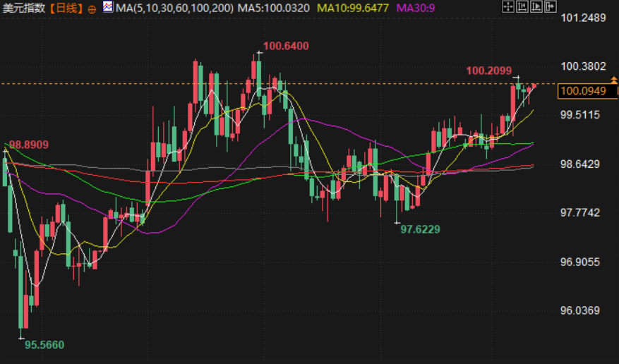Click the 100.2099 recent high label
Image resolution: width=619 pixels, height=364 pixels.
pyautogui.click(x=488, y=71)
